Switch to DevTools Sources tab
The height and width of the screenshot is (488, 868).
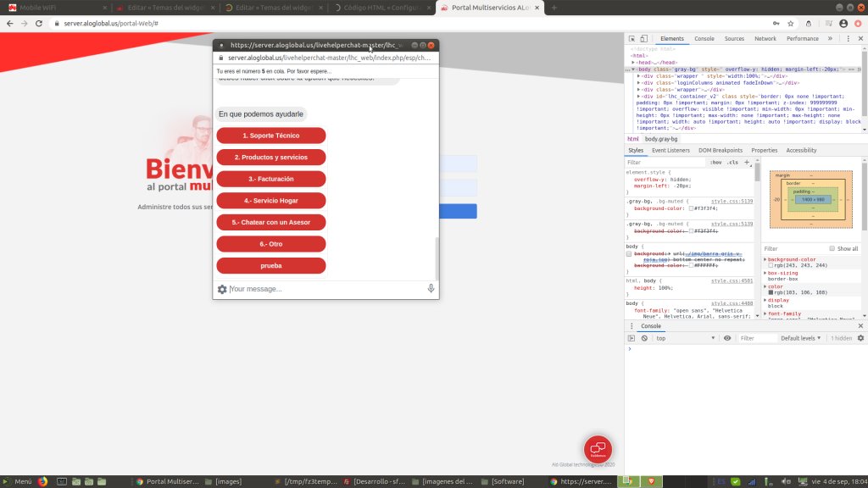pyautogui.click(x=735, y=39)
